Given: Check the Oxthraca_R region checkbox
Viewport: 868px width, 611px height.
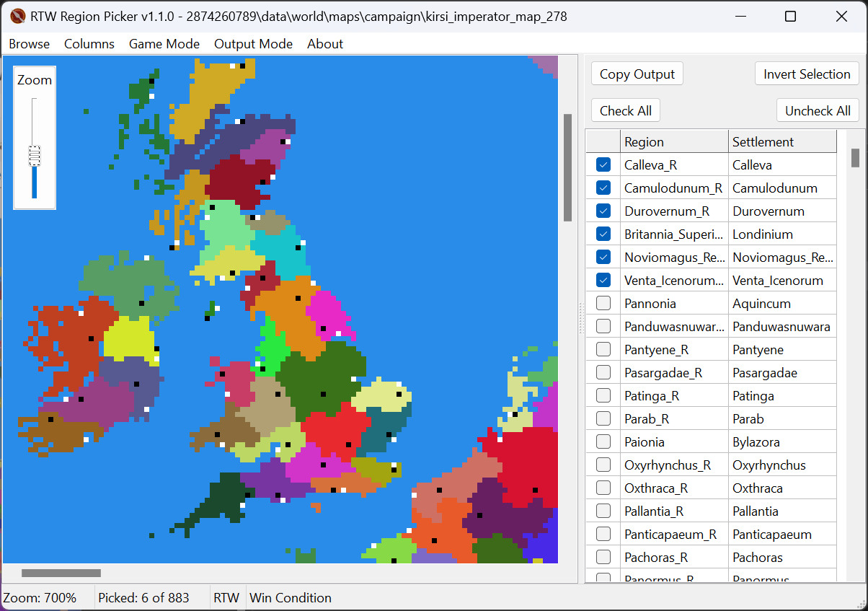Looking at the screenshot, I should point(603,488).
